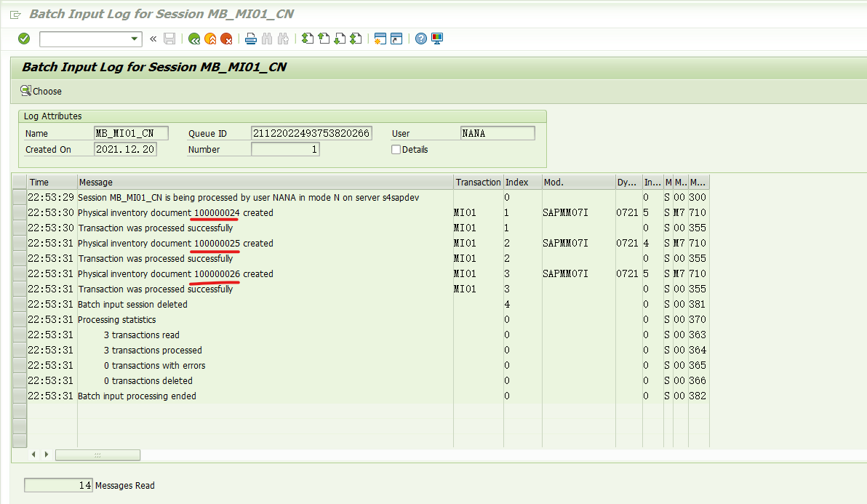Click the green Enter checkmark icon
Viewport: 867px width, 504px height.
pyautogui.click(x=24, y=39)
